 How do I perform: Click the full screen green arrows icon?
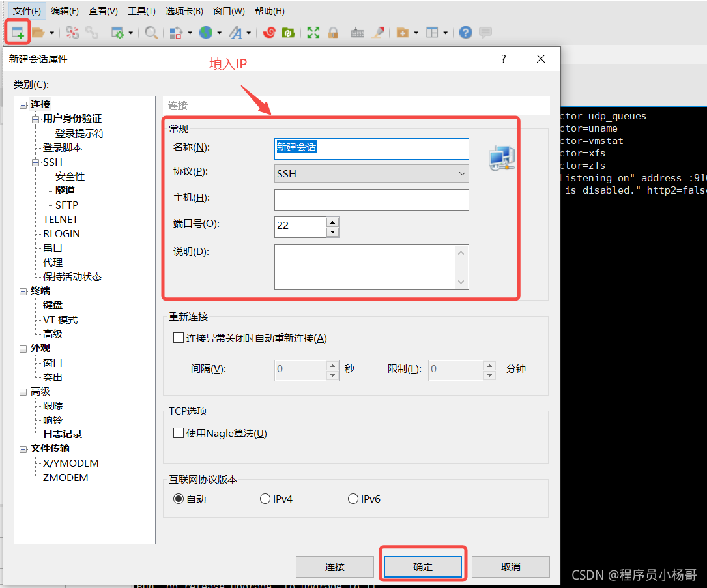[313, 33]
